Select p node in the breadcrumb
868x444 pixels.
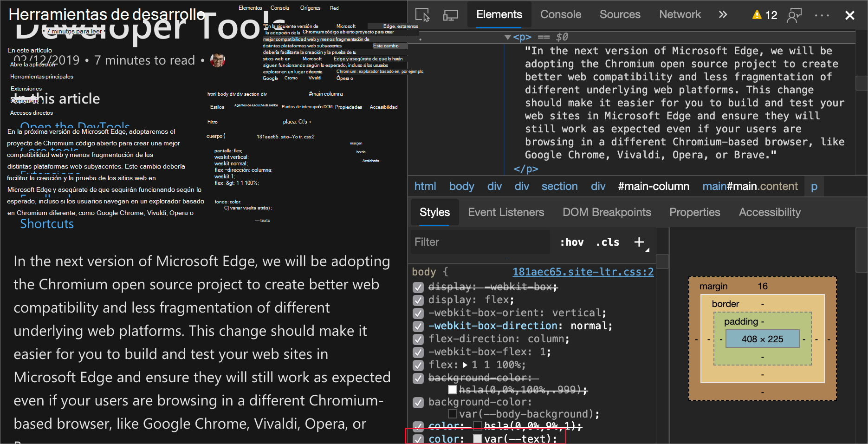point(814,186)
